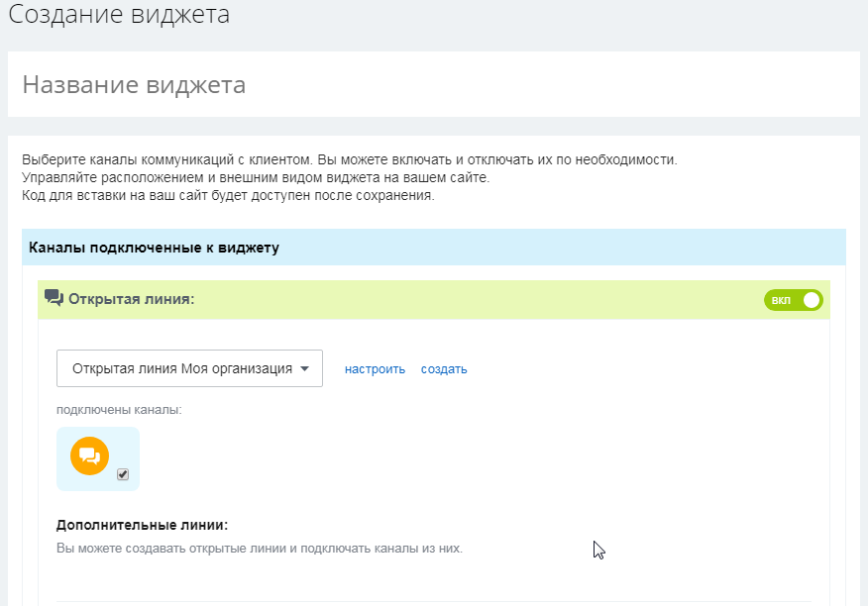Click the Открытая линия: section label text

click(131, 299)
